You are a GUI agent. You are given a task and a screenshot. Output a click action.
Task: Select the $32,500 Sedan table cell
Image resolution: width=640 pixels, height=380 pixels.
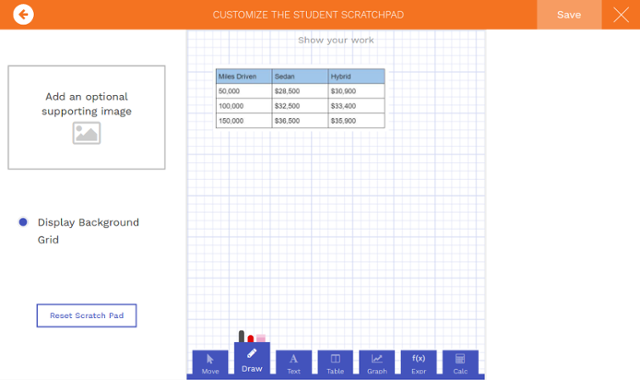click(300, 106)
